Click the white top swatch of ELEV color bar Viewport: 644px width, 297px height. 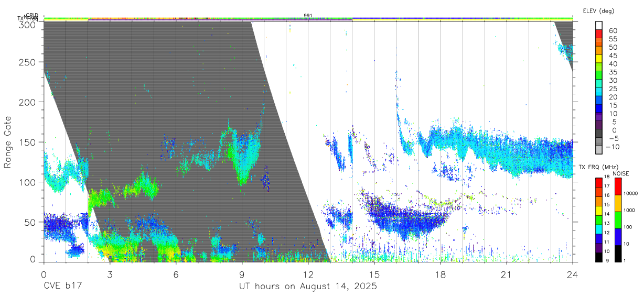[x=599, y=25]
